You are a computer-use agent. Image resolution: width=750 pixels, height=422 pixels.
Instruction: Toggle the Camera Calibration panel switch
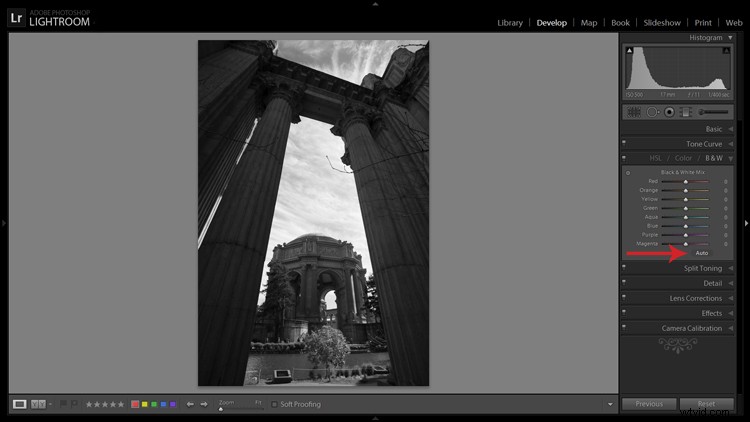click(x=624, y=327)
